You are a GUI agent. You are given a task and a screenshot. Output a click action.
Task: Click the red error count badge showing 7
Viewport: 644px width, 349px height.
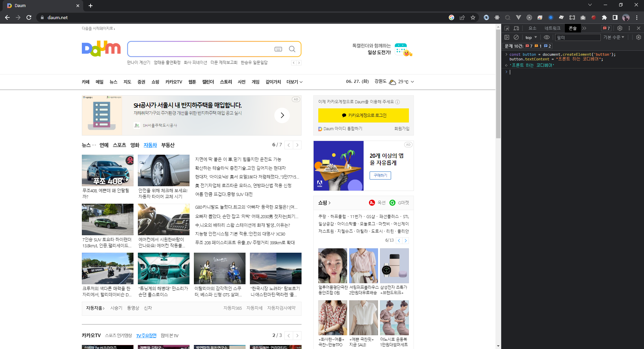point(606,28)
